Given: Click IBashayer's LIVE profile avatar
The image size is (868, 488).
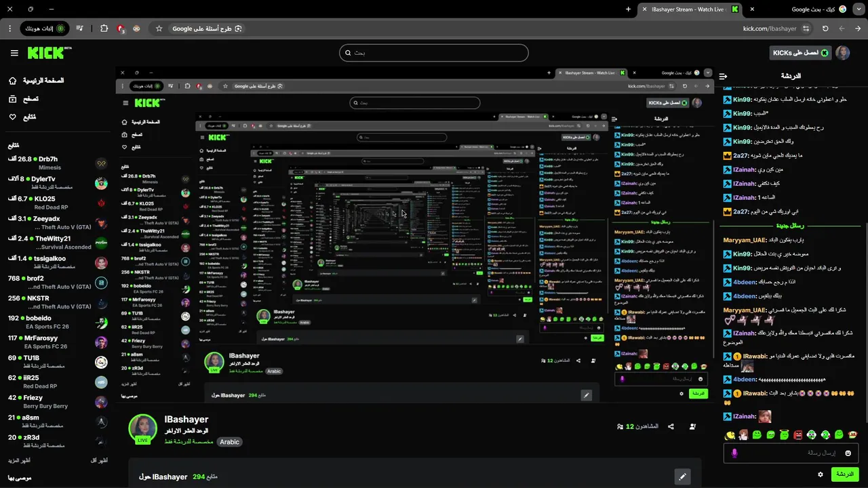Looking at the screenshot, I should (x=143, y=430).
